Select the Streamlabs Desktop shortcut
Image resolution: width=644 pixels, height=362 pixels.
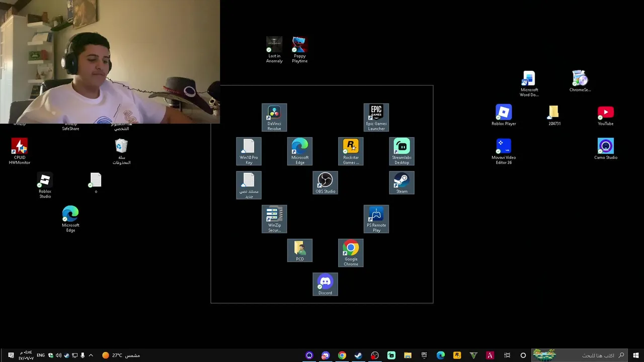pos(401,152)
